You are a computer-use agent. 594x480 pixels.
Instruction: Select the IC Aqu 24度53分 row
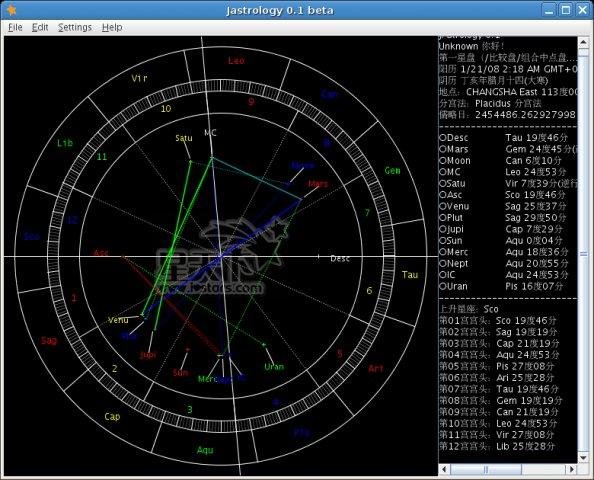[x=503, y=275]
